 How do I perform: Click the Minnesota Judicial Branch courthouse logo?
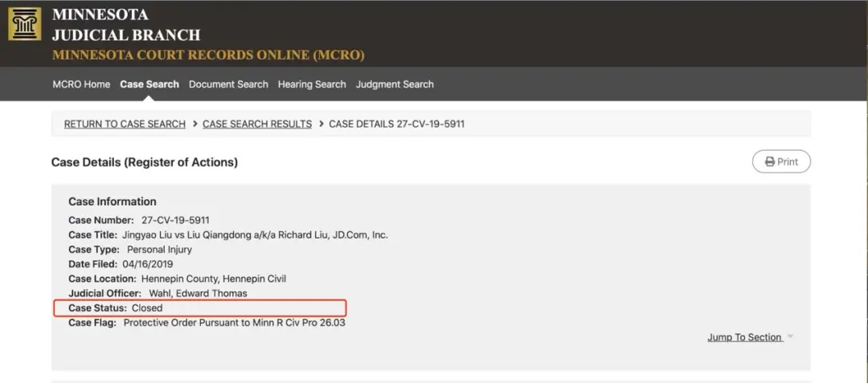click(x=24, y=24)
